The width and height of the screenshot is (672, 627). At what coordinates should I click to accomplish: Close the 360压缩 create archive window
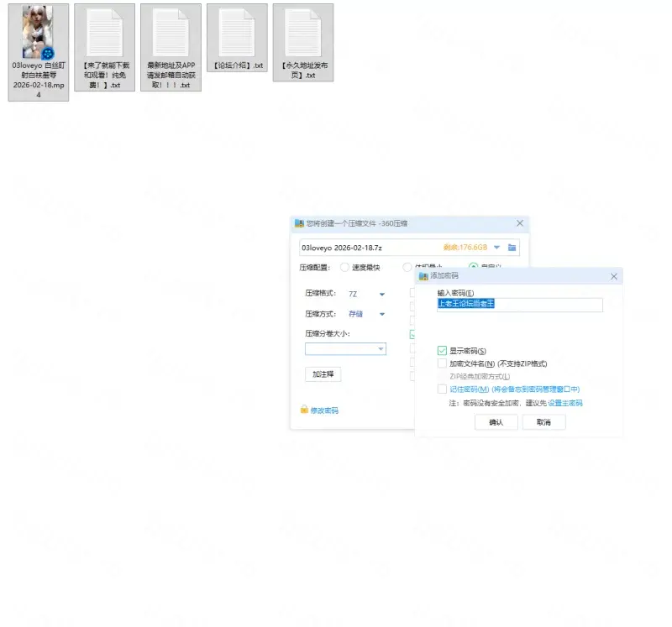pyautogui.click(x=520, y=223)
